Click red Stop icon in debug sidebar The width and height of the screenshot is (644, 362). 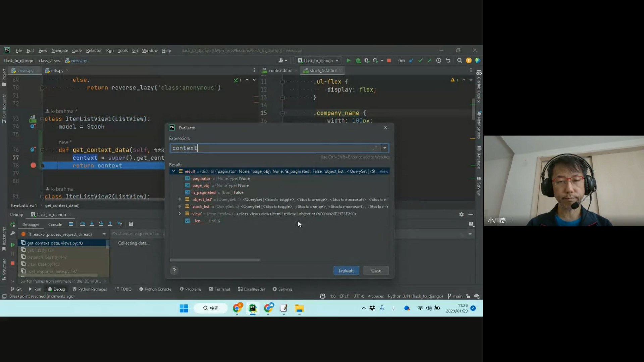click(x=13, y=263)
